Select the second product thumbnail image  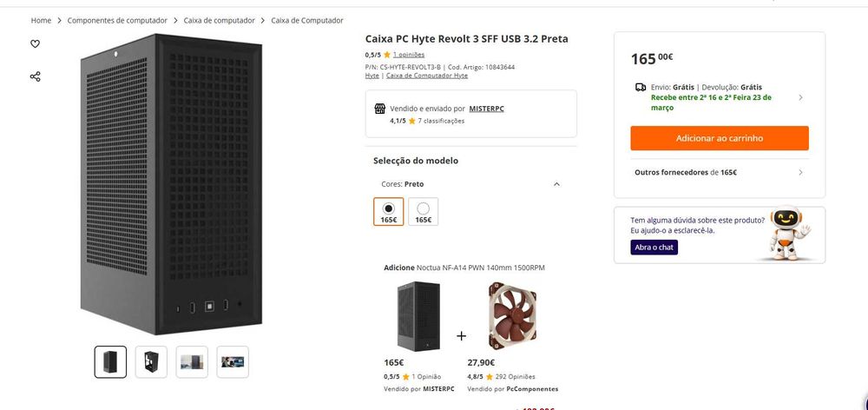tap(151, 361)
